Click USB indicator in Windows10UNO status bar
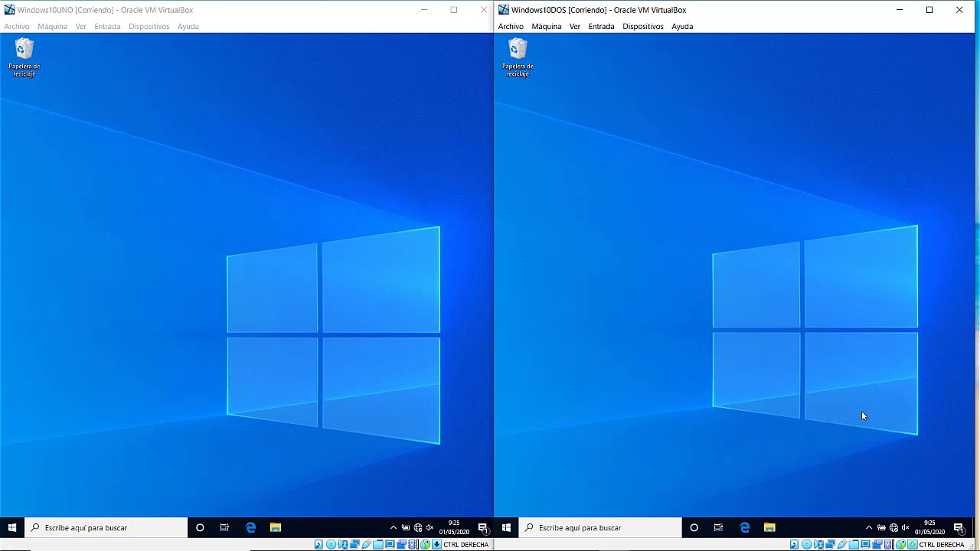The width and height of the screenshot is (980, 551). coord(366,544)
